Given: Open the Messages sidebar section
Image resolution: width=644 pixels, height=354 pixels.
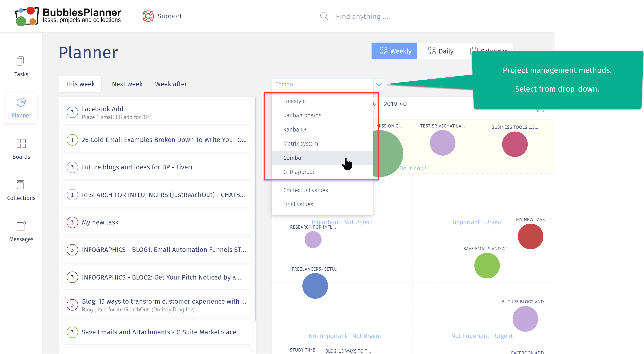Looking at the screenshot, I should click(x=21, y=232).
